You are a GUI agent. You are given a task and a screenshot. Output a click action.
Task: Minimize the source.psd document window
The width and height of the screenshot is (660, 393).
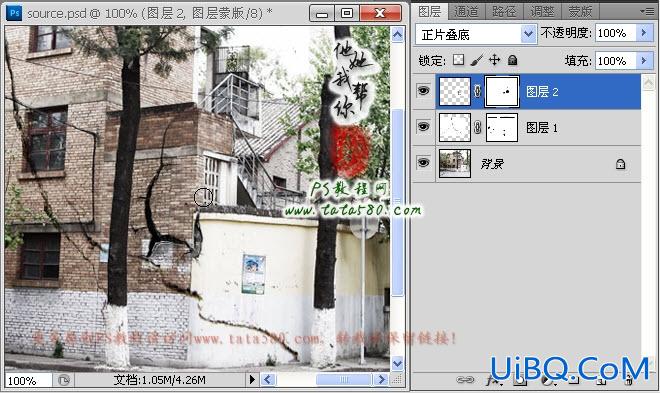click(322, 13)
